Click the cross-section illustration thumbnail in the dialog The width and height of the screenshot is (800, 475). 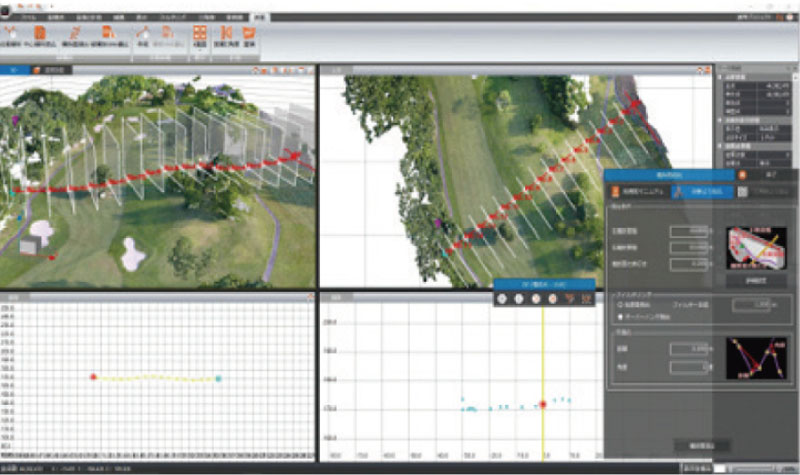point(756,247)
